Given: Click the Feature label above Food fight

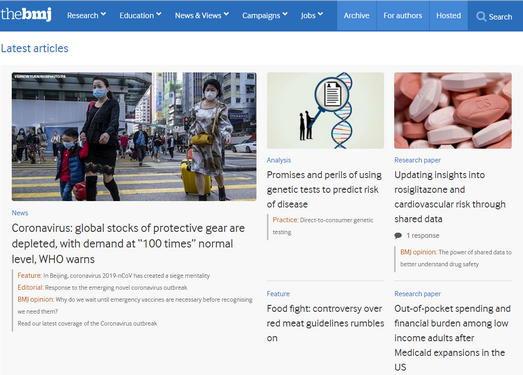Looking at the screenshot, I should point(278,294).
